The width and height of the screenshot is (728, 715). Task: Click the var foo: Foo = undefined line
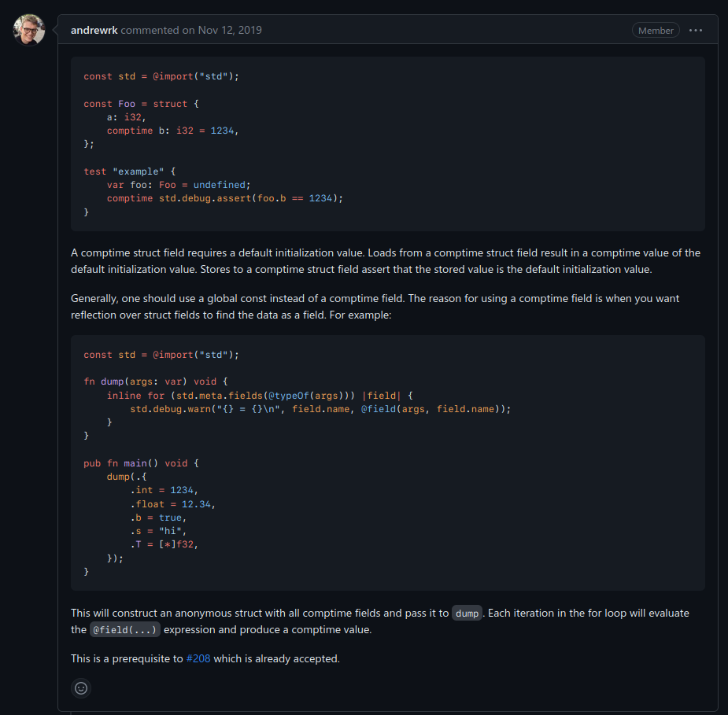pyautogui.click(x=179, y=185)
